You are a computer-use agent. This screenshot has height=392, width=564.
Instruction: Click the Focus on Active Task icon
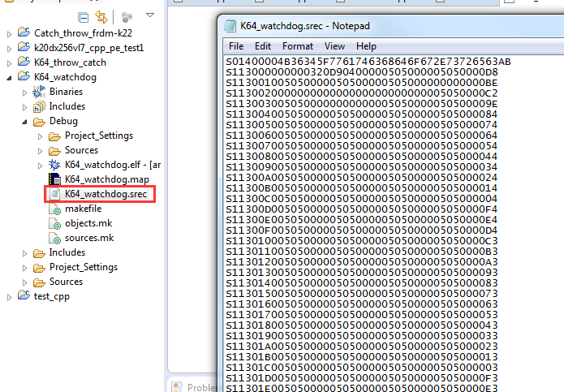click(x=127, y=17)
